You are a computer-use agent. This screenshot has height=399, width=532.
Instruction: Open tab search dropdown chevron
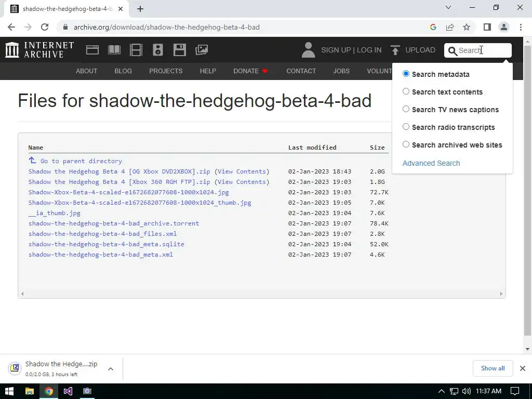448,7
